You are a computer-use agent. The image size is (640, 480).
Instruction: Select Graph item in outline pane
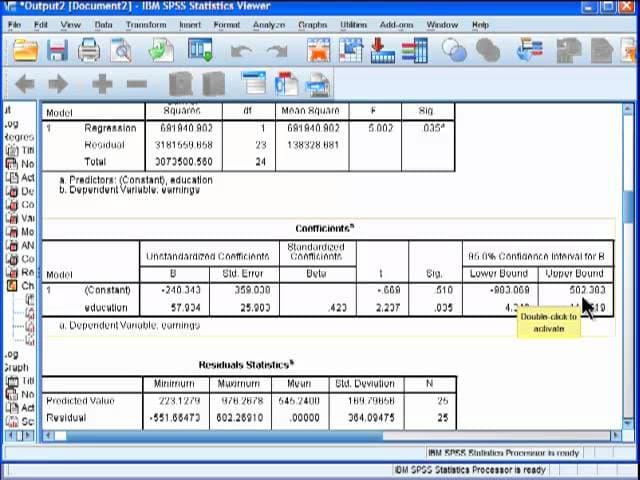[16, 367]
